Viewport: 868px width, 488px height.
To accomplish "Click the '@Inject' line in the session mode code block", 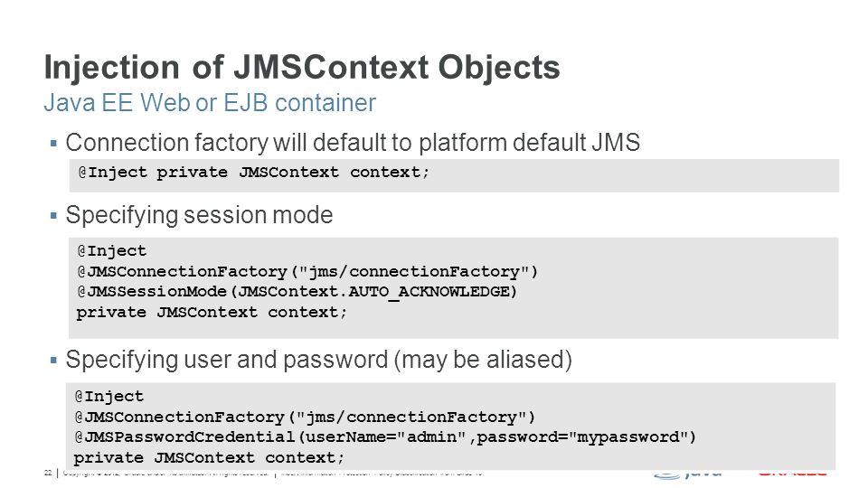I will click(x=112, y=251).
